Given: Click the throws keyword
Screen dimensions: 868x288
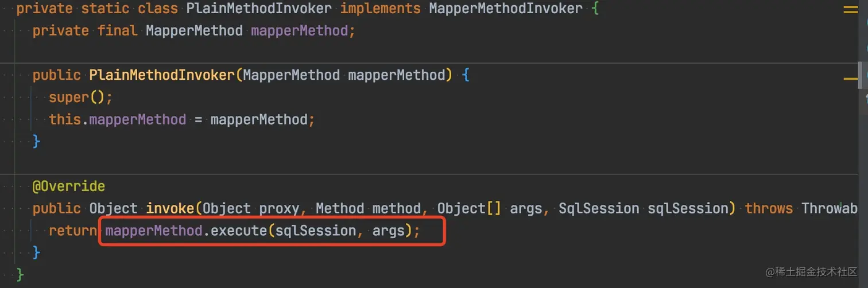Looking at the screenshot, I should [x=769, y=208].
